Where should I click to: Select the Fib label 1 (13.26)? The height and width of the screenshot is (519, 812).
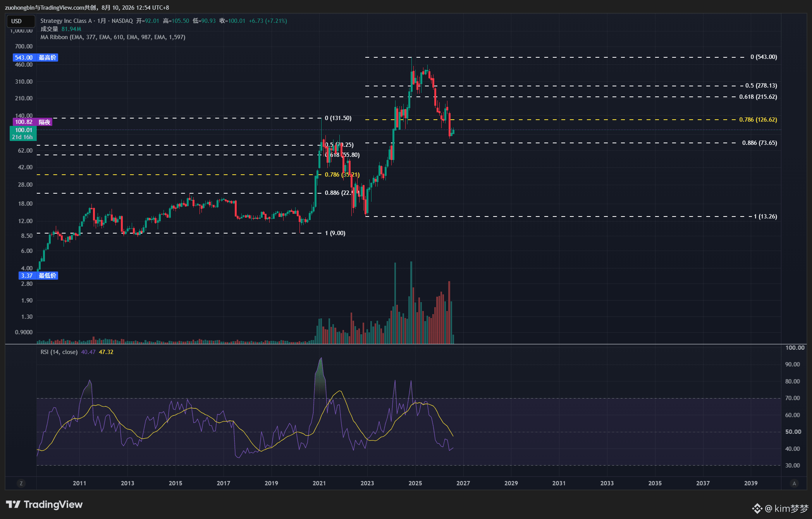tap(766, 217)
